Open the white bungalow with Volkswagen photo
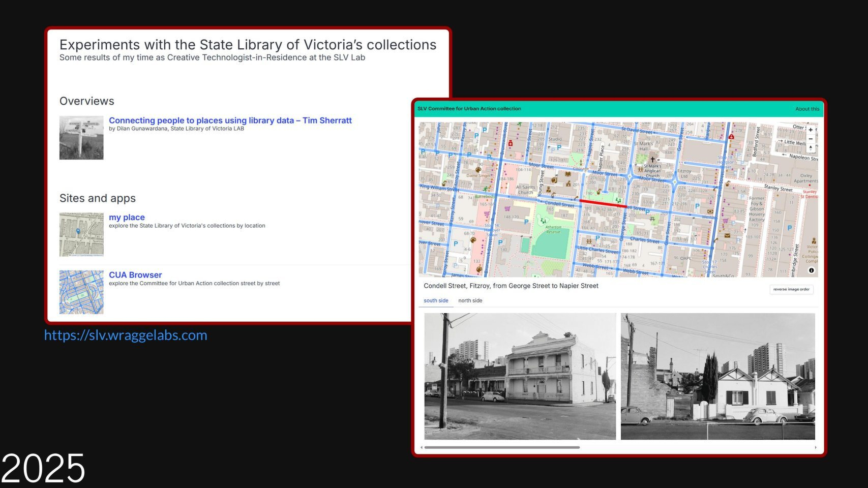 (717, 376)
